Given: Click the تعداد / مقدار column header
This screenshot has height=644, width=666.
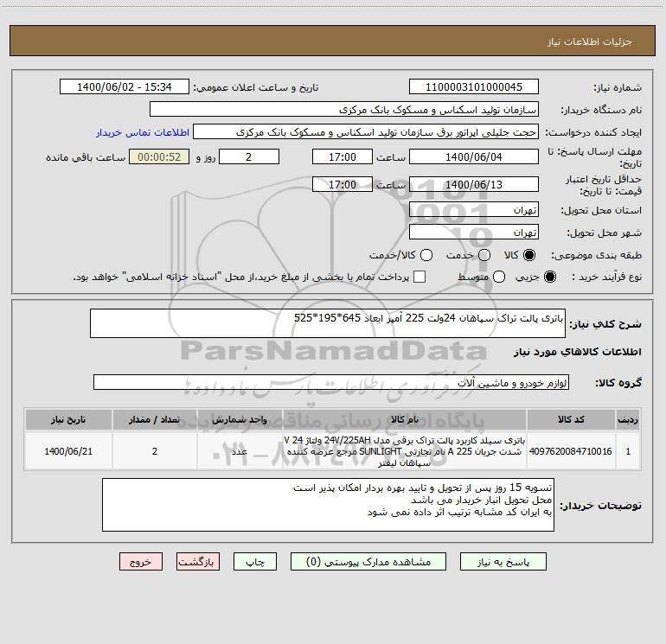Looking at the screenshot, I should tap(155, 420).
